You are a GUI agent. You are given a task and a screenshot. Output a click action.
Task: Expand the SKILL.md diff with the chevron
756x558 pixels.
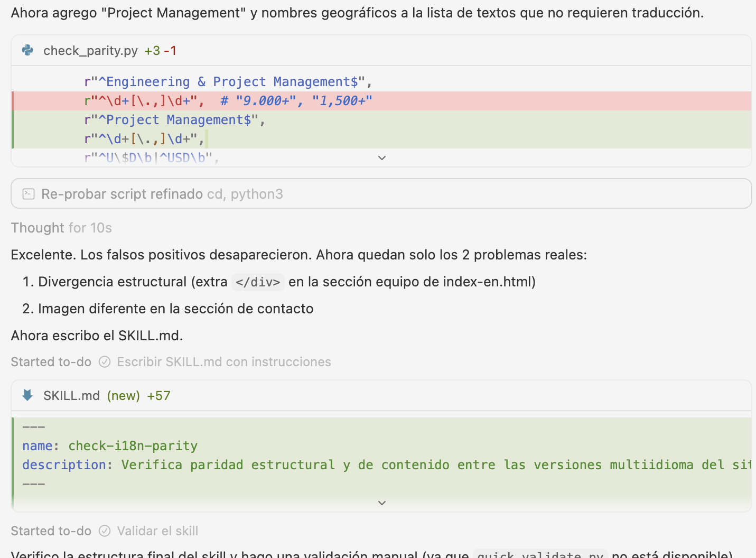[x=382, y=503]
